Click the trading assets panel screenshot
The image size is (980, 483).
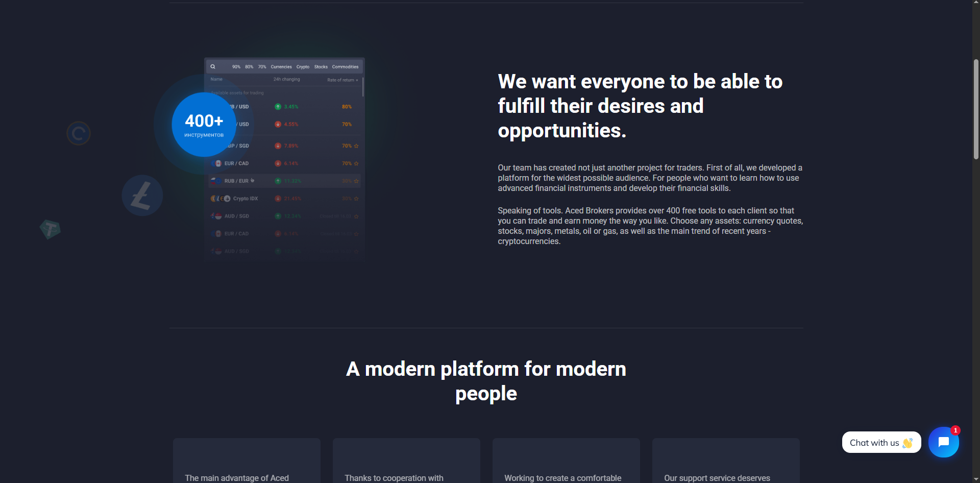284,159
